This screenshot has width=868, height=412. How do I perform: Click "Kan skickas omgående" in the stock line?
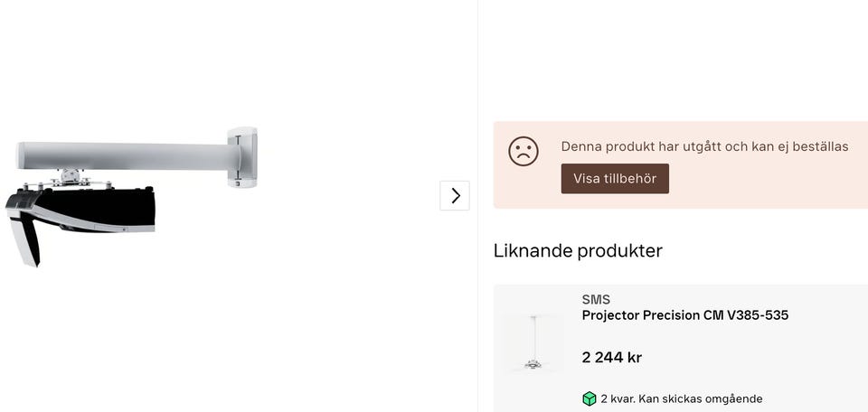point(699,398)
